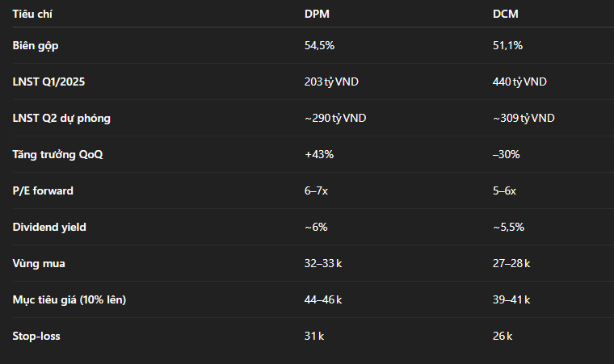Viewport: 614px width, 364px height.
Task: Select the DCM column header
Action: tap(505, 14)
